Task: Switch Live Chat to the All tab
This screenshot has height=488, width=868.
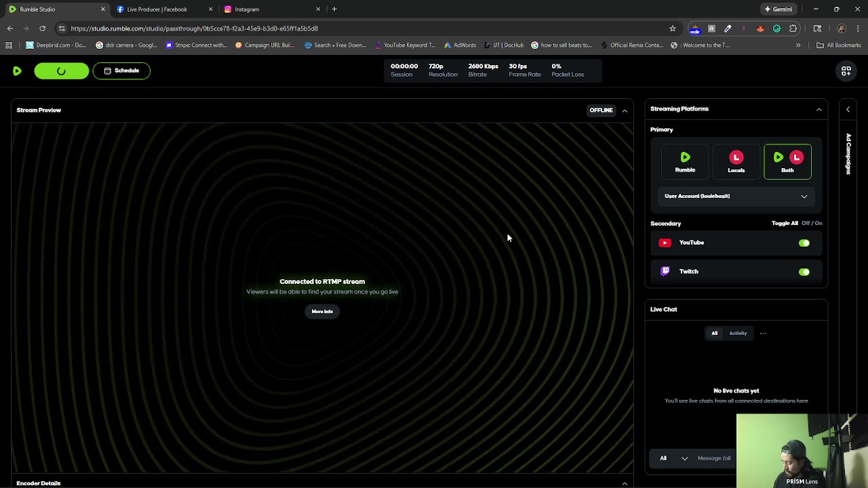Action: 714,333
